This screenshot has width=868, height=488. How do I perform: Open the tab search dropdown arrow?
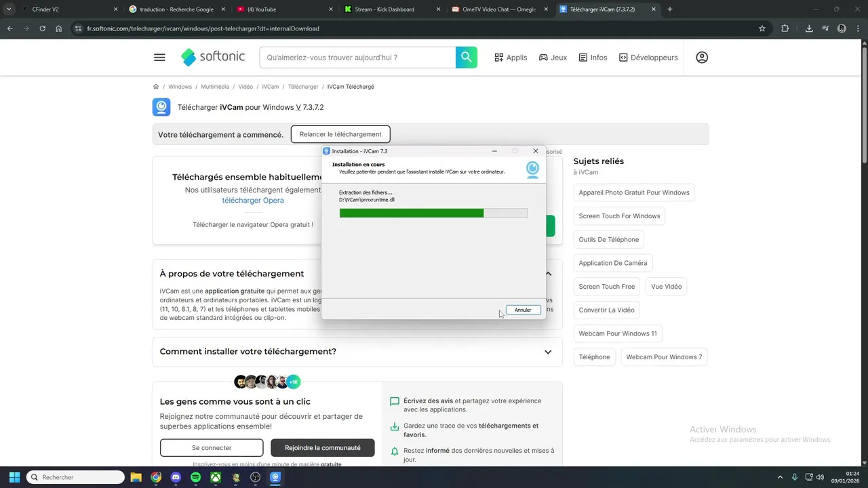pos(9,9)
